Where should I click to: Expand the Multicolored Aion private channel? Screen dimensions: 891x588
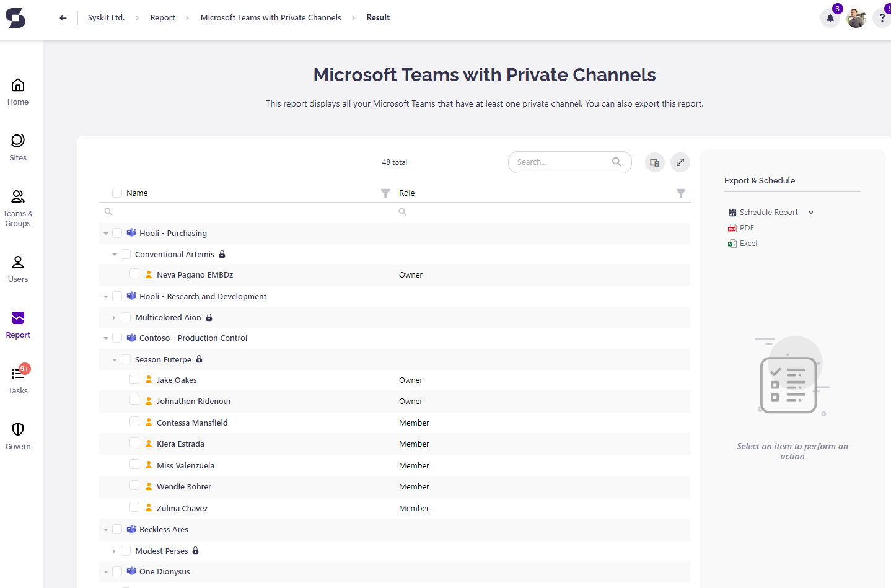coord(114,317)
